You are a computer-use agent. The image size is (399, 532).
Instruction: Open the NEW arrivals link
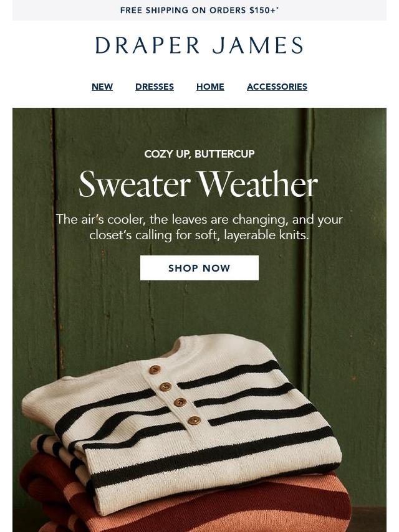tap(102, 87)
